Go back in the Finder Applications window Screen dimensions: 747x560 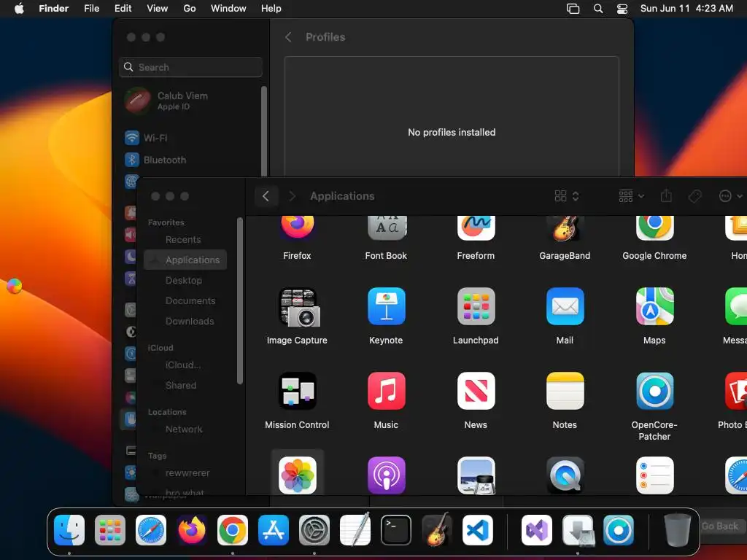(266, 196)
